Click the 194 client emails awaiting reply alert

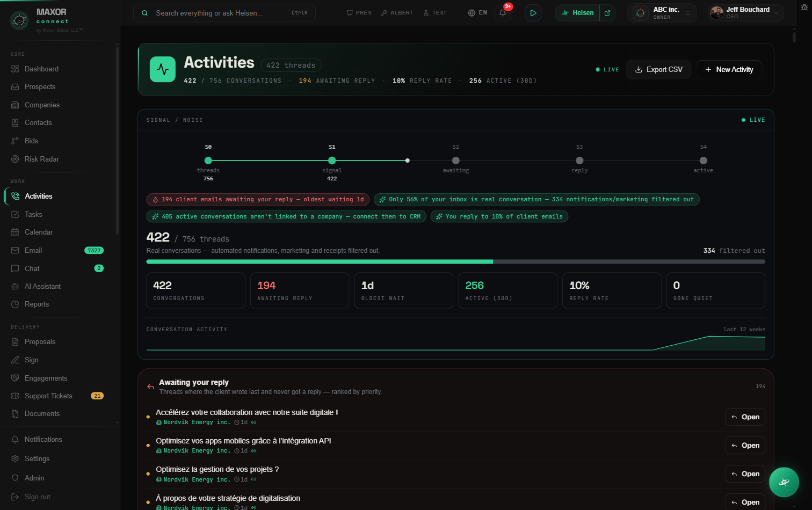pos(258,199)
